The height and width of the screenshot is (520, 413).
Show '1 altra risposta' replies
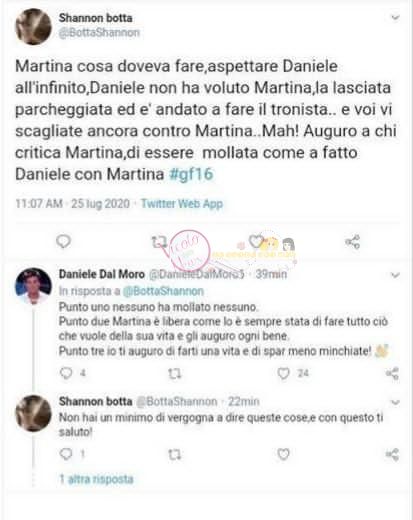pos(96,479)
